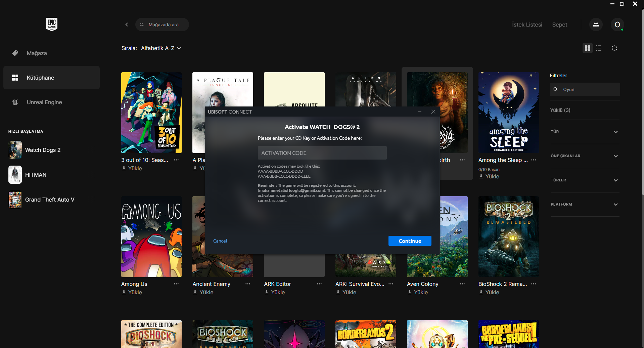Open the BioShock Remastered cover in the bottom row
The width and height of the screenshot is (644, 348).
(223, 334)
